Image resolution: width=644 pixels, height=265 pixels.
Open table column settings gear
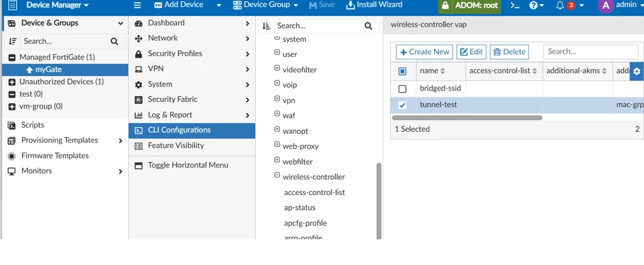636,71
